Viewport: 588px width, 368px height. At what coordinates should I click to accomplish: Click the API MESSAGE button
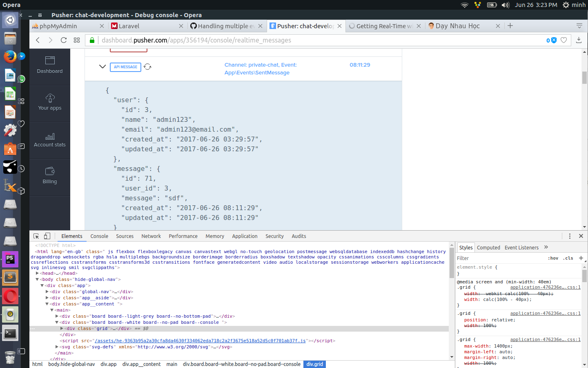click(x=125, y=67)
